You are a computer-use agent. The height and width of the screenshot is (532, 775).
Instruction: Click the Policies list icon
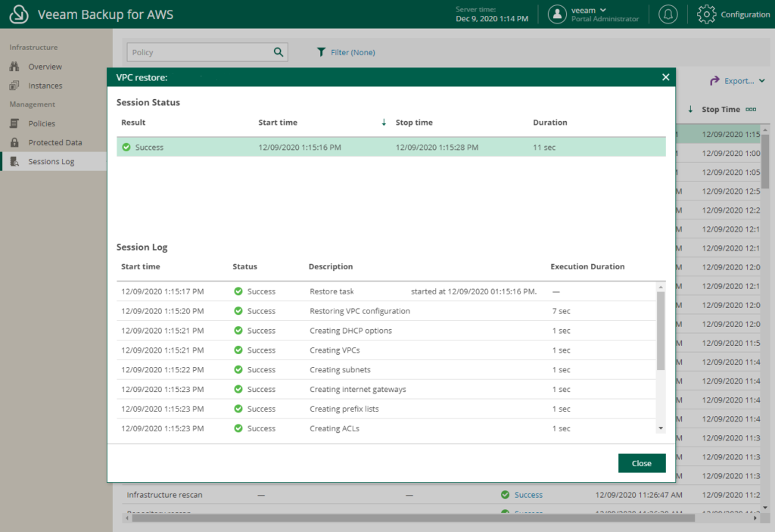[14, 123]
